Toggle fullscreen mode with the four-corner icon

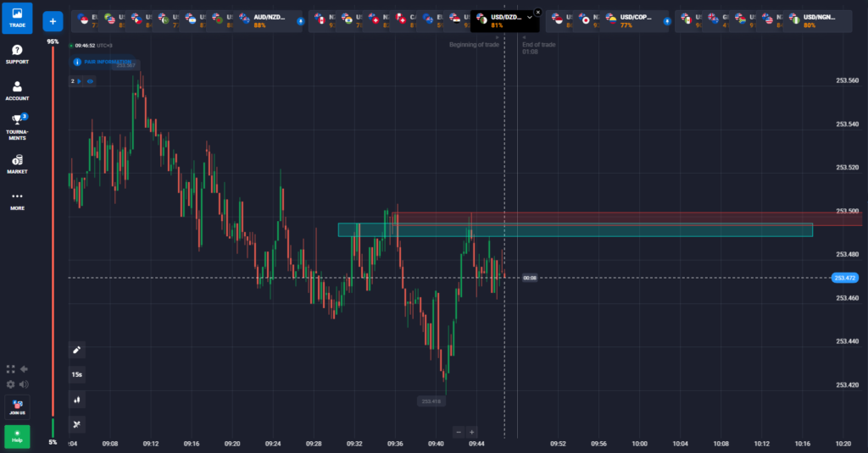click(x=10, y=369)
